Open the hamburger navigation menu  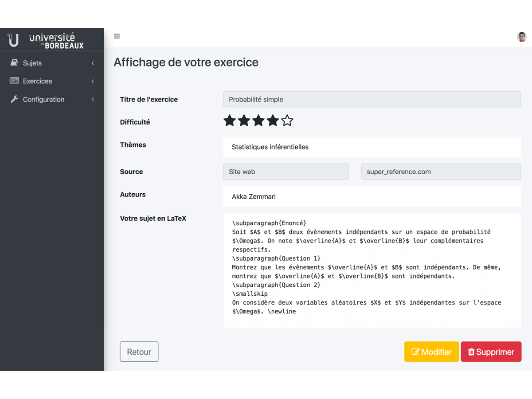[117, 36]
